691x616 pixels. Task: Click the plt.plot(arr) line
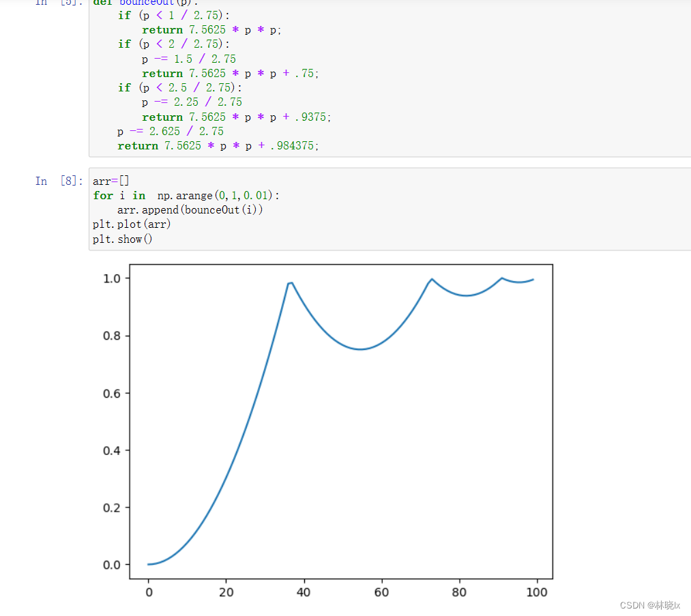132,224
